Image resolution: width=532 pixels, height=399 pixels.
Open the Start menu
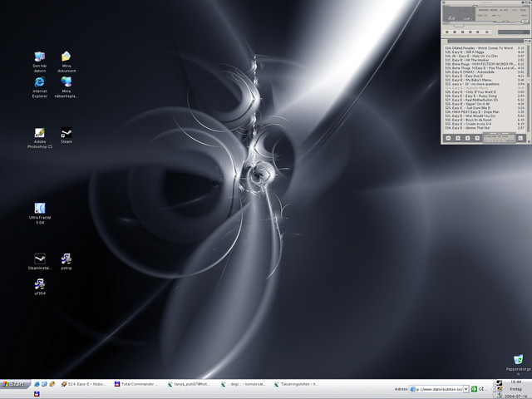click(14, 385)
